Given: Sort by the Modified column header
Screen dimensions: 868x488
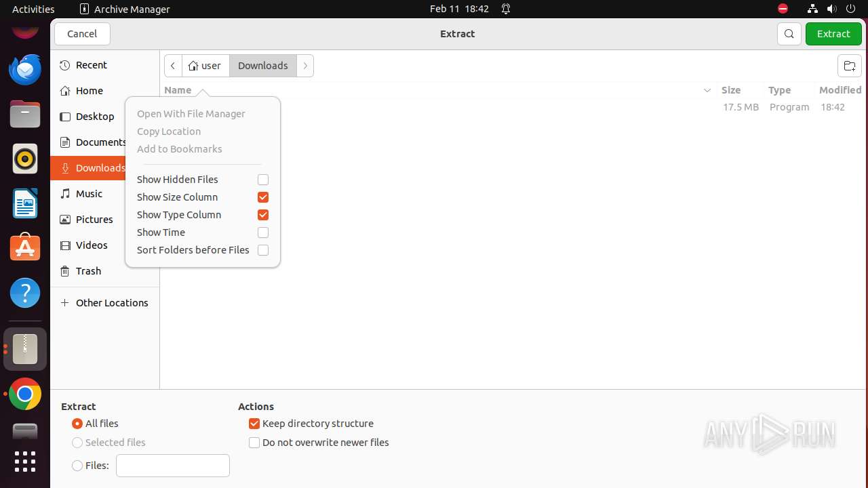Looking at the screenshot, I should [840, 90].
